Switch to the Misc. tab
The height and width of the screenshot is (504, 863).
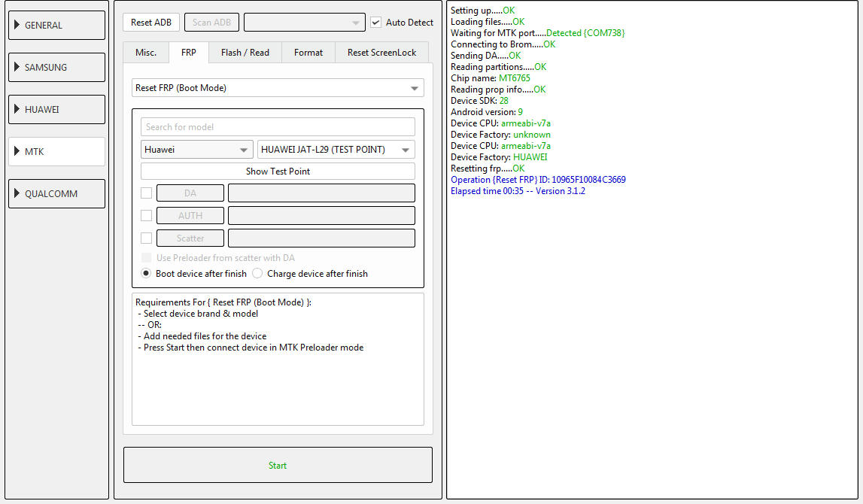[x=146, y=53]
